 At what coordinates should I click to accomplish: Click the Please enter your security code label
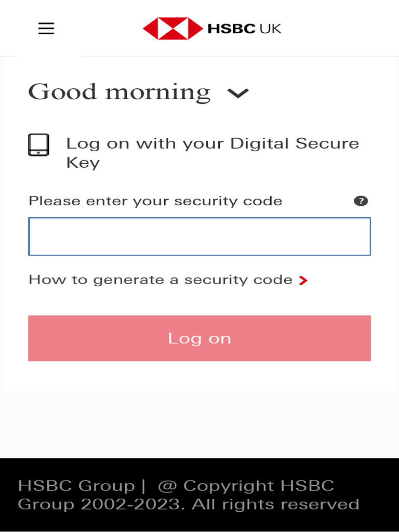(155, 201)
